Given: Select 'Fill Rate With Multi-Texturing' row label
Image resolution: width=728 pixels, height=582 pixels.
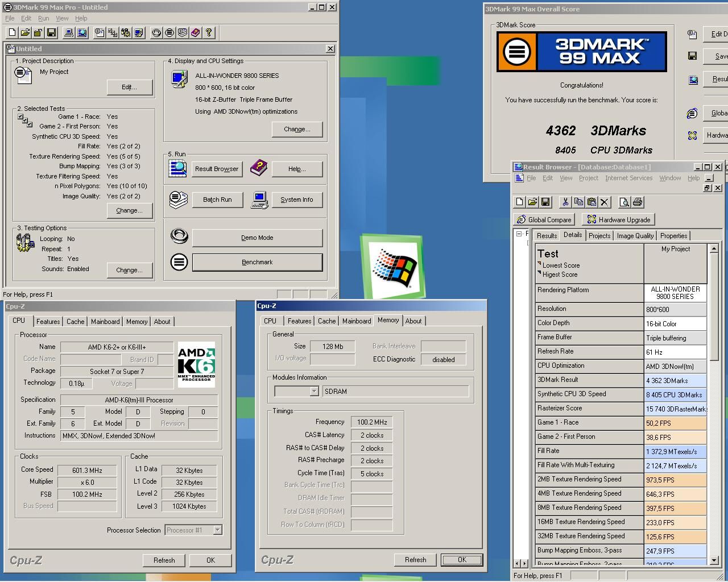Looking at the screenshot, I should [x=589, y=465].
